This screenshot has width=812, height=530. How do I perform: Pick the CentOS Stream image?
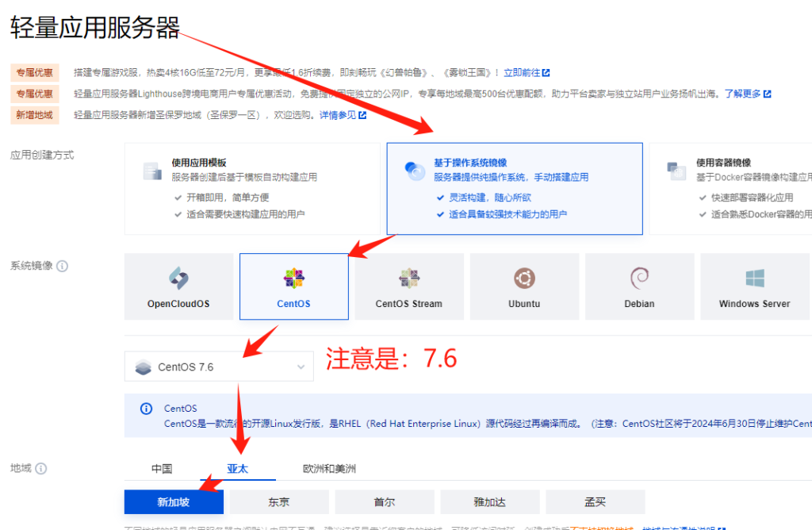coord(409,286)
